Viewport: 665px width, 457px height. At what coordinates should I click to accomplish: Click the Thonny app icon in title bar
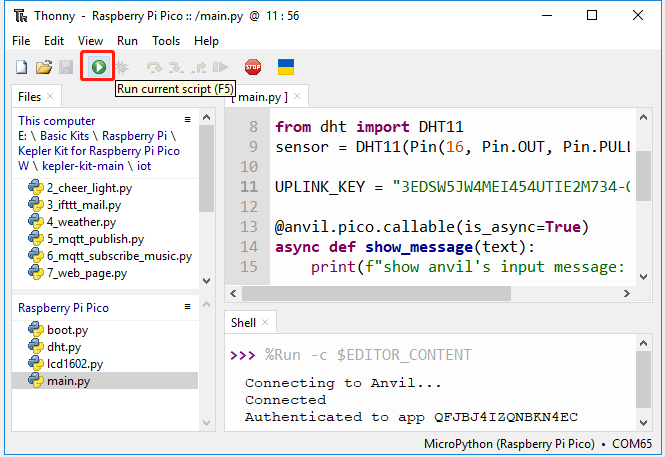coord(21,16)
